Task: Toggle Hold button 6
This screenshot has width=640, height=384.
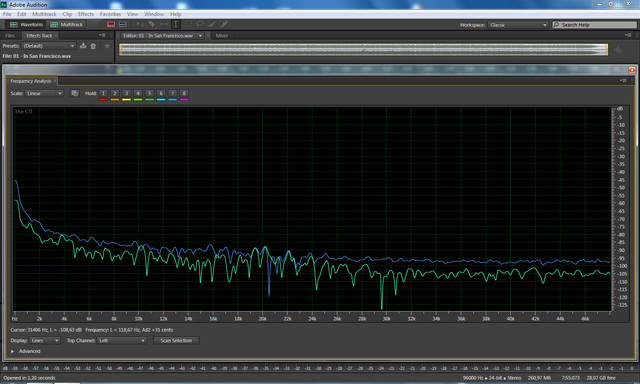Action: click(x=161, y=93)
